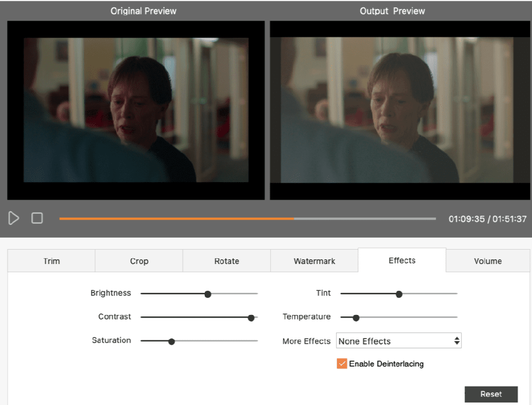Click the Contrast slider handle

coord(251,318)
